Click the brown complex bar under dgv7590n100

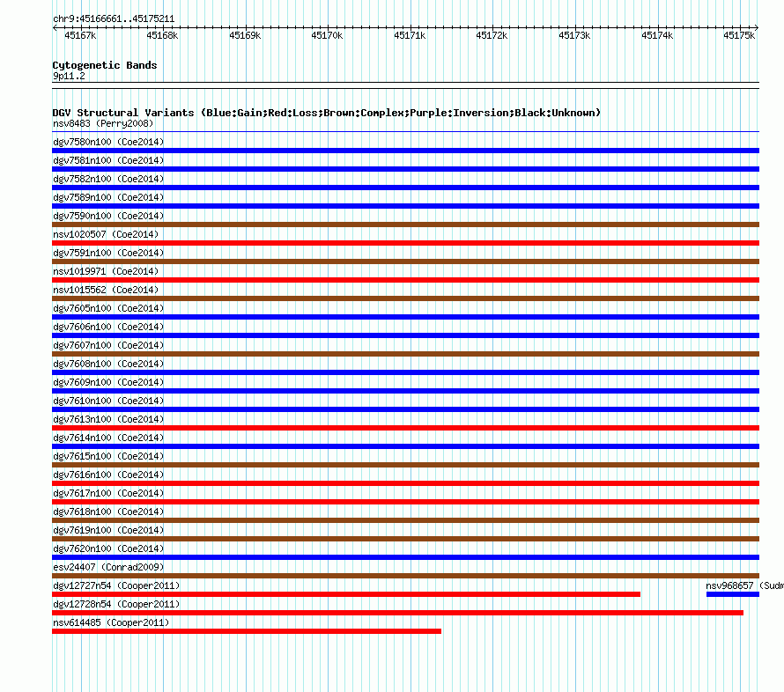click(405, 225)
